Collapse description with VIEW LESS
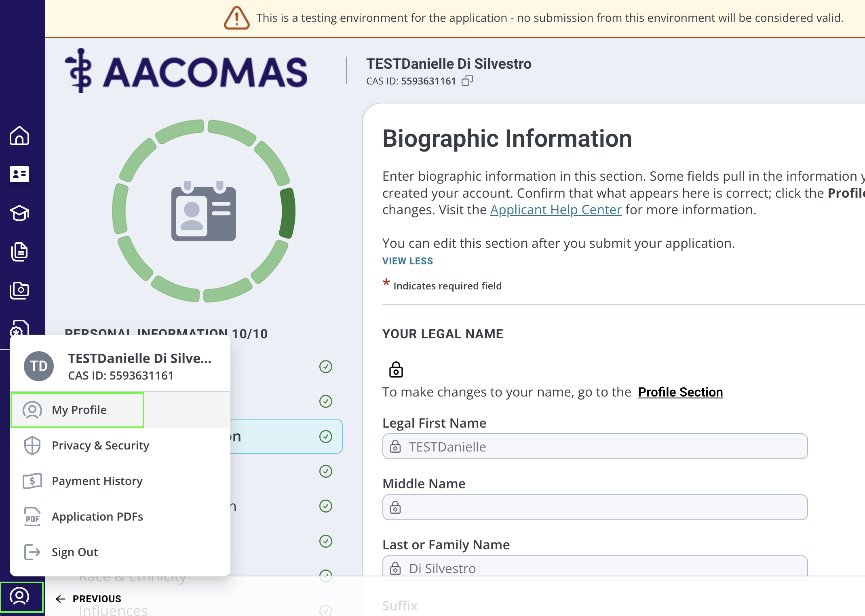The width and height of the screenshot is (865, 616). [x=407, y=261]
